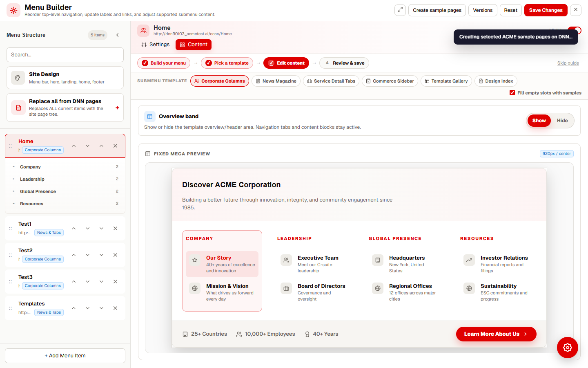This screenshot has height=368, width=588.
Task: Click Save Changes
Action: click(546, 10)
